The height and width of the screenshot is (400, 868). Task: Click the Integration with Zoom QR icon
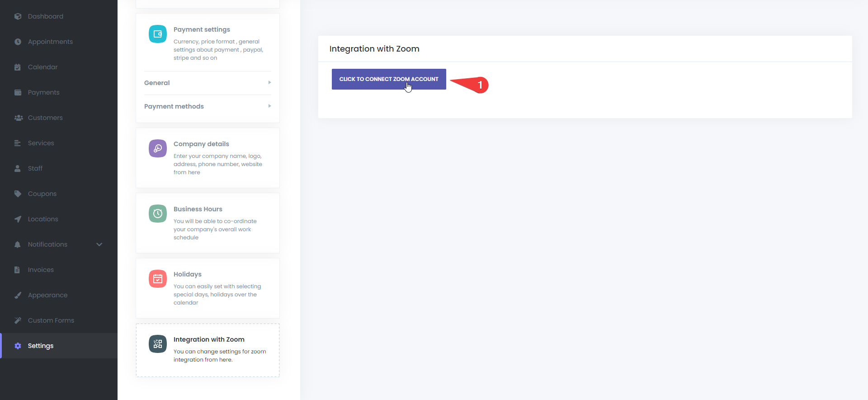158,344
